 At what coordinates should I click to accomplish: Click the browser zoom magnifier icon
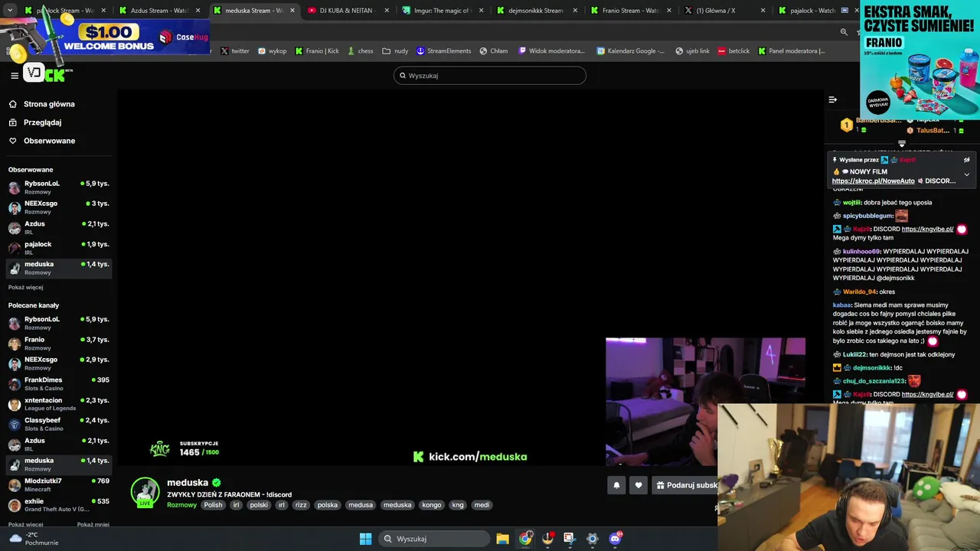tap(844, 32)
